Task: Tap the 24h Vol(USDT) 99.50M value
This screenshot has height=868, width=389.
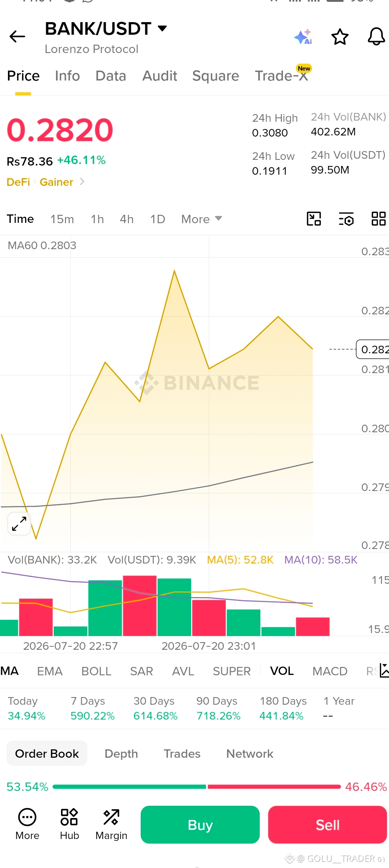Action: (330, 170)
